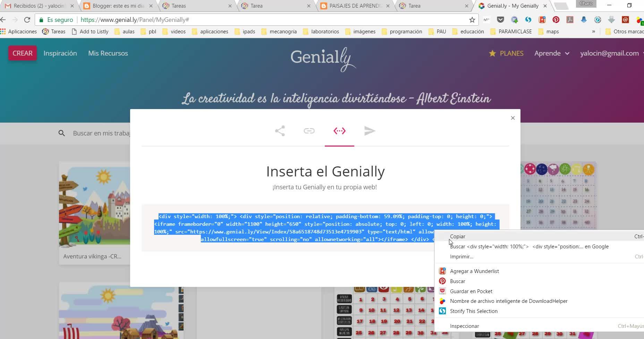644x339 pixels.
Task: Open the PLANES link
Action: [511, 53]
